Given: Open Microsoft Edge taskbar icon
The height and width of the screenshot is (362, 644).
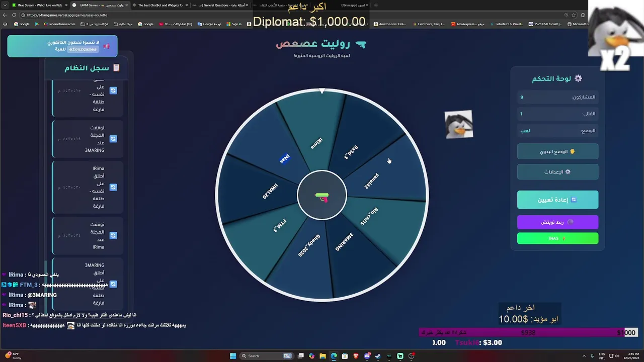Looking at the screenshot, I should [x=334, y=356].
